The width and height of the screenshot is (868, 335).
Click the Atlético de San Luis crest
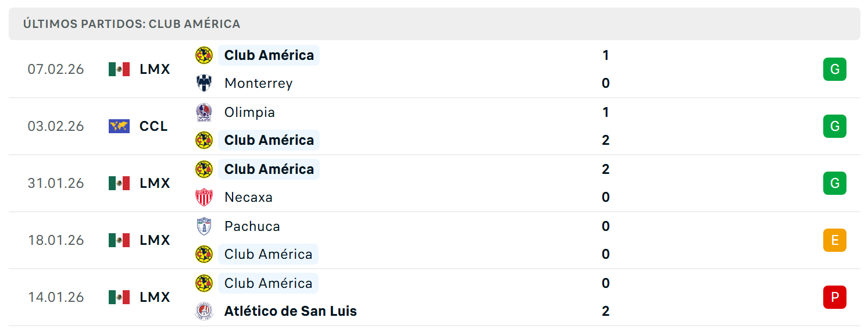coord(204,311)
